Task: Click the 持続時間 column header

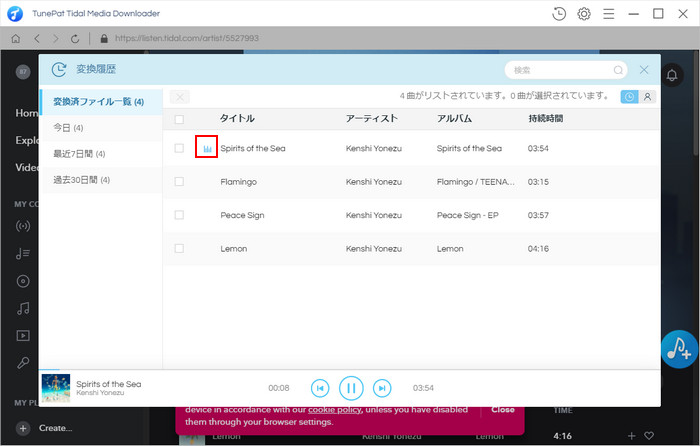Action: click(x=546, y=118)
